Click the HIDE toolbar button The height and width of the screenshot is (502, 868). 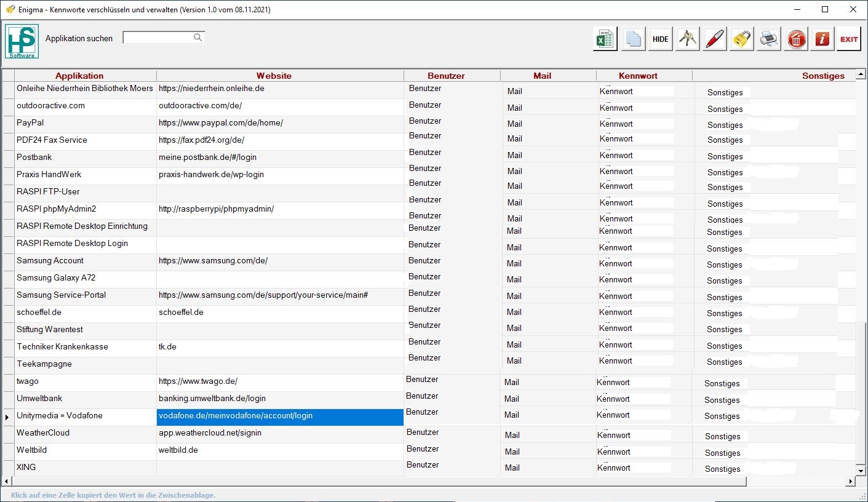(x=660, y=39)
